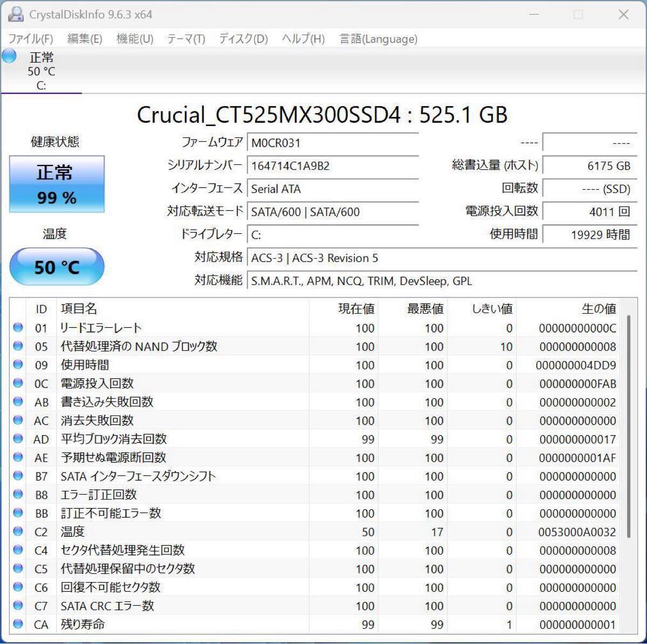Select the SATA インターフェースダウンシフト attribute name
This screenshot has height=644, width=647.
pyautogui.click(x=138, y=476)
